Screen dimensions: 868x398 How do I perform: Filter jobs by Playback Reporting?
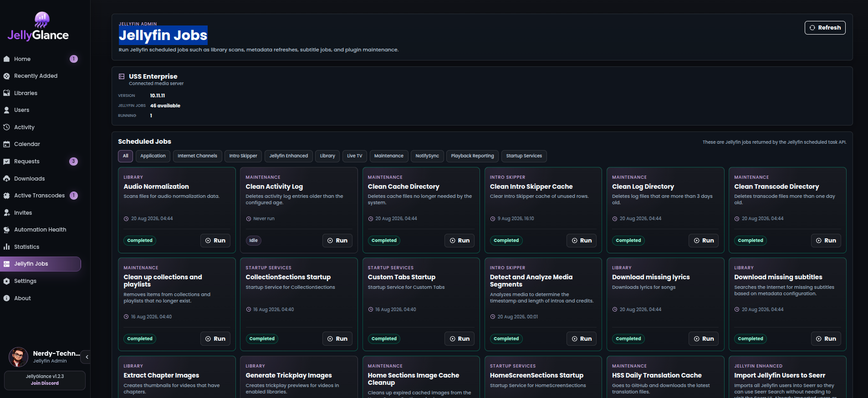(x=472, y=156)
